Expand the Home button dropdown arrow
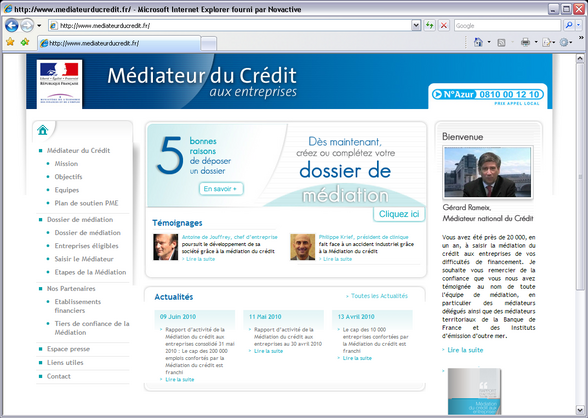 [x=489, y=42]
